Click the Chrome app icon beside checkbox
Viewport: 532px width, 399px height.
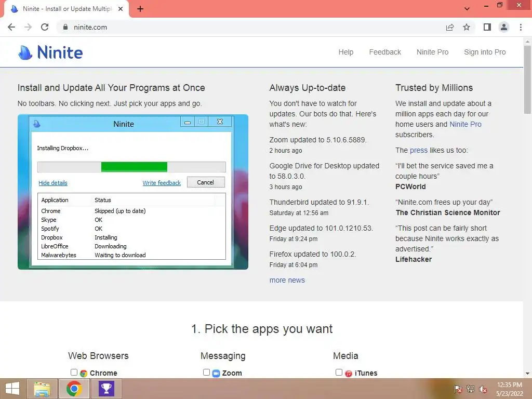click(x=84, y=373)
